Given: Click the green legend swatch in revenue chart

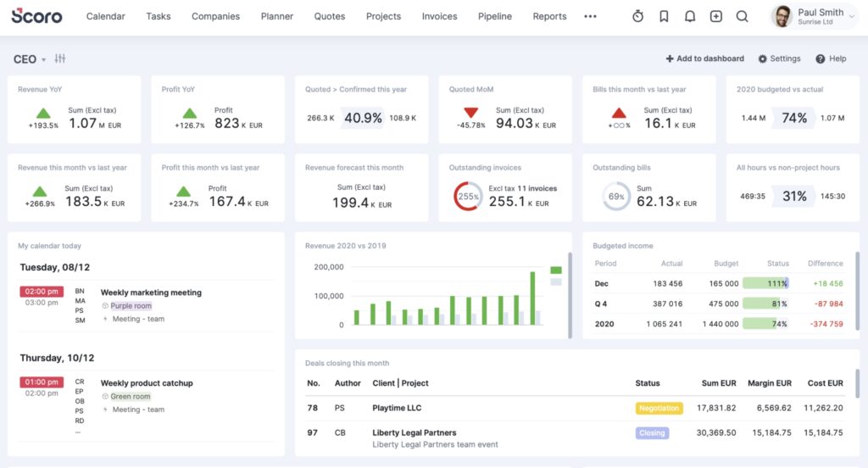Looking at the screenshot, I should click(556, 270).
